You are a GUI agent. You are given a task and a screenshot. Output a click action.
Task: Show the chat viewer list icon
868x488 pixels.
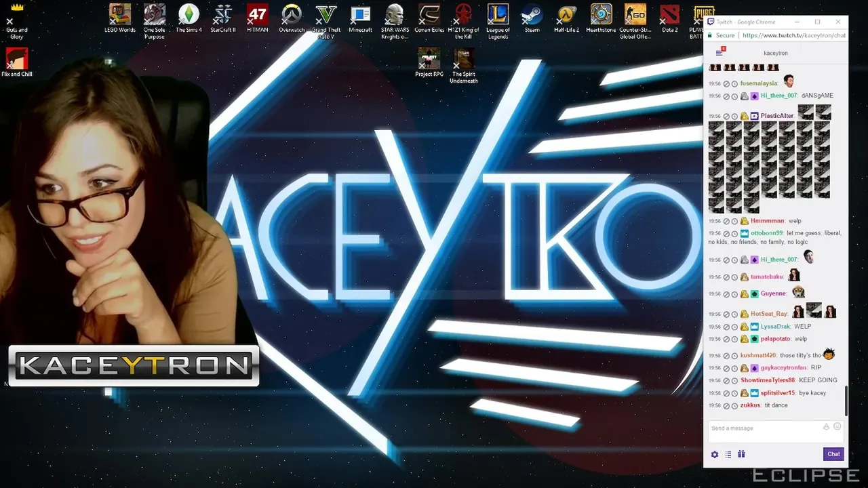click(728, 454)
